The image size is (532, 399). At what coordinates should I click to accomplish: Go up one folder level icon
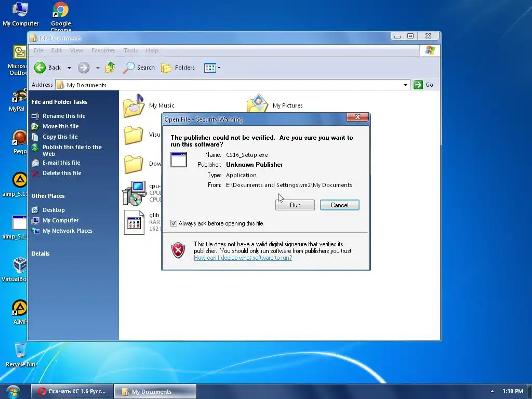click(110, 68)
